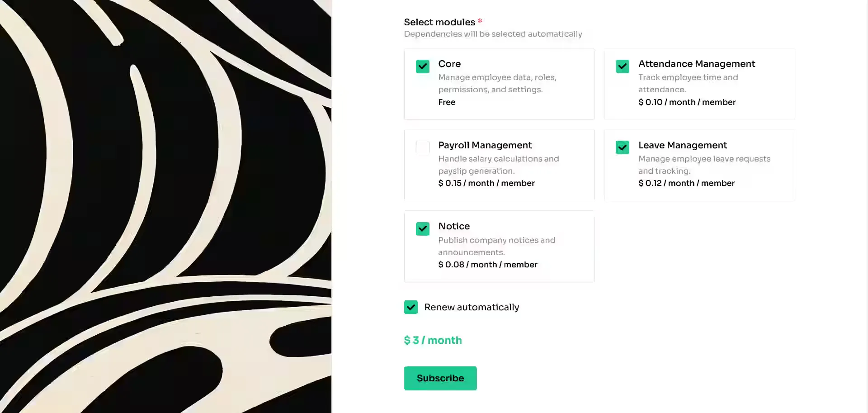Click the Core module title
The width and height of the screenshot is (868, 413).
[449, 64]
